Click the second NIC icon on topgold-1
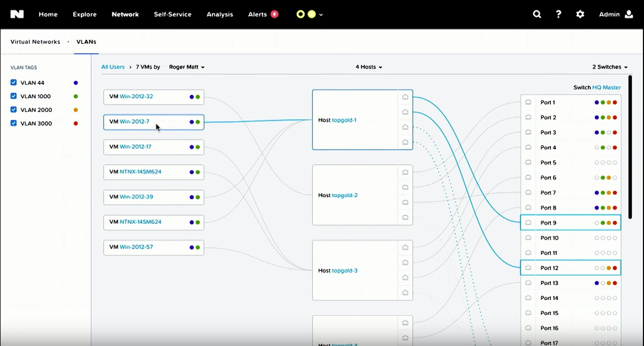The image size is (644, 346). pyautogui.click(x=405, y=112)
